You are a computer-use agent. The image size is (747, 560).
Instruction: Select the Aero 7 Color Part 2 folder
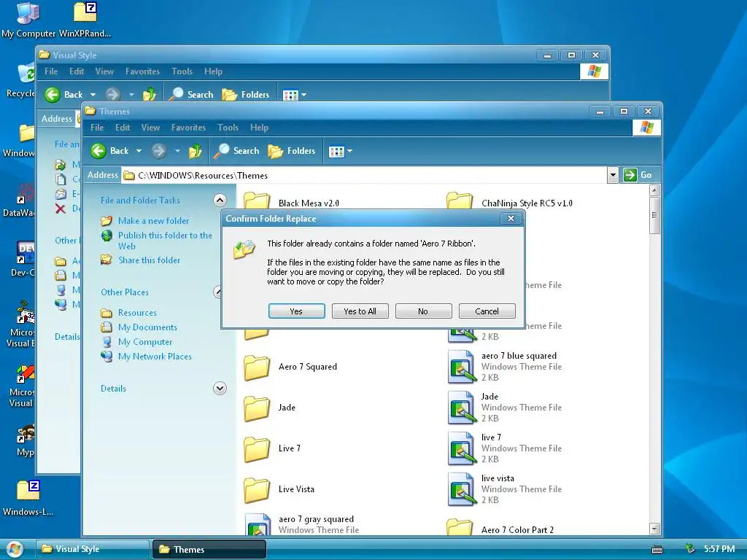pyautogui.click(x=500, y=529)
